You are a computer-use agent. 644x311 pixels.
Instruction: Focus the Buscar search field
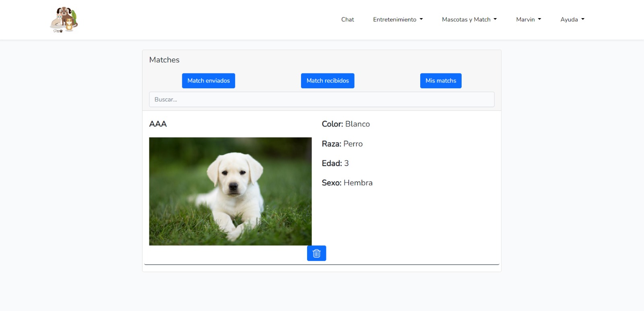pos(322,100)
